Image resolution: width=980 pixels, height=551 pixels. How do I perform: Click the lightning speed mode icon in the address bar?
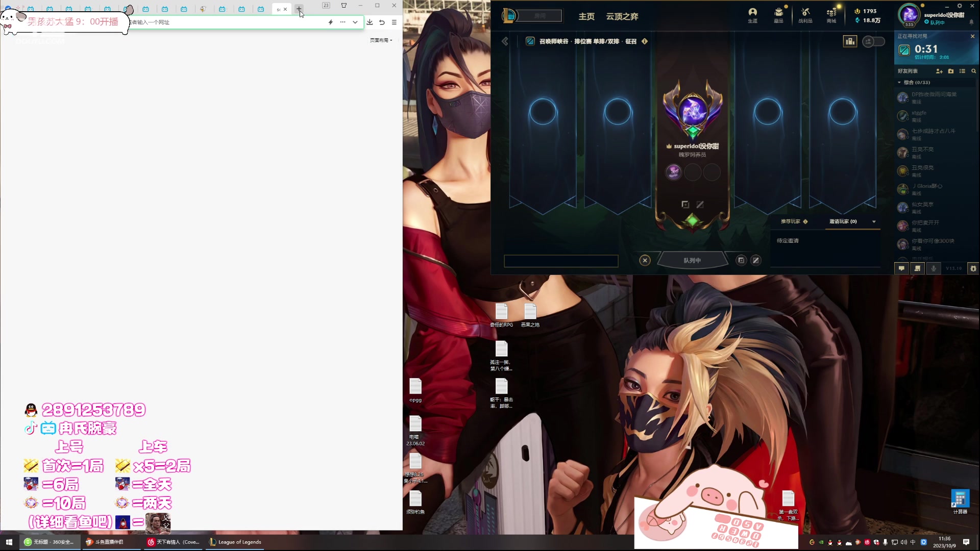[x=330, y=22]
